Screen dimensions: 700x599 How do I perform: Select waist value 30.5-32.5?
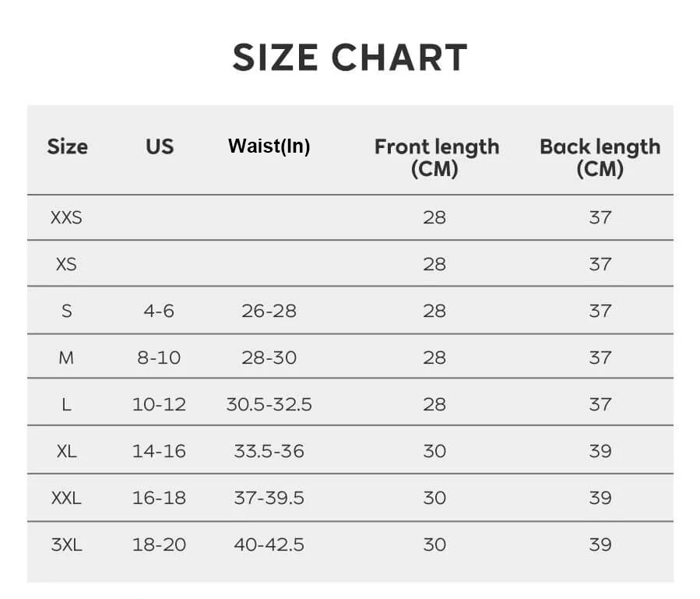(269, 404)
